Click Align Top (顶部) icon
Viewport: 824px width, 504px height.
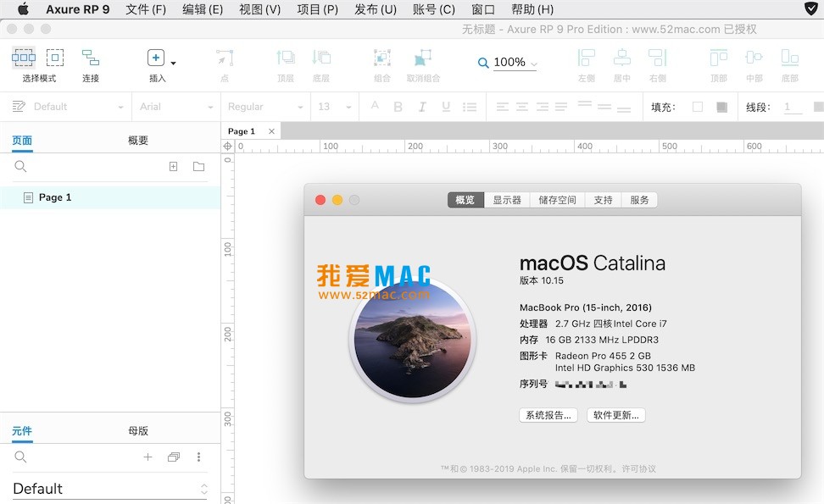pos(718,58)
